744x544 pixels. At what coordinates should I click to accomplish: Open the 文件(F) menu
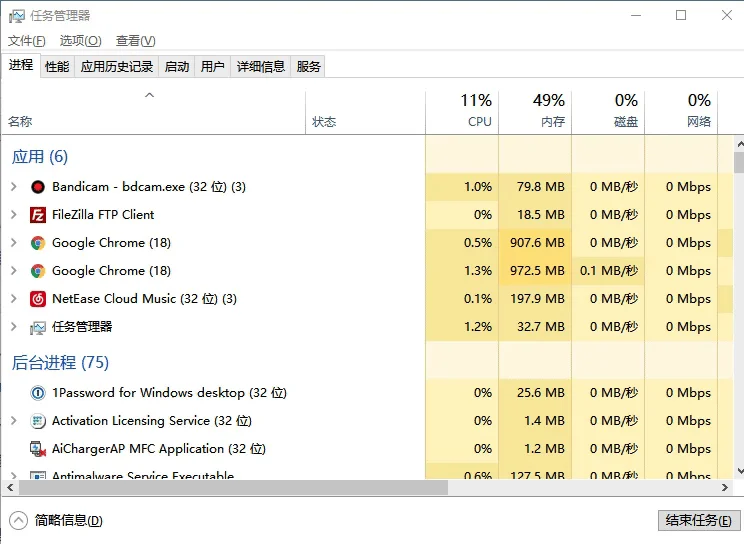coord(27,41)
